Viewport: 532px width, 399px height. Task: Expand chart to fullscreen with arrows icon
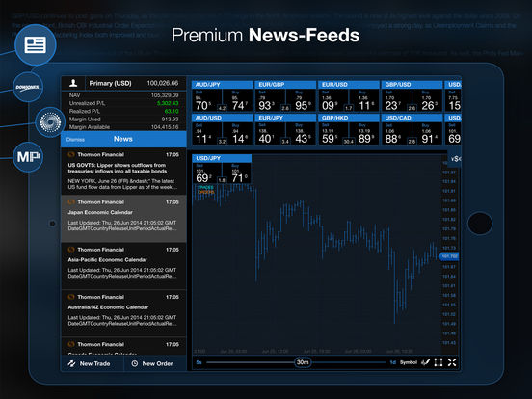[x=452, y=362]
